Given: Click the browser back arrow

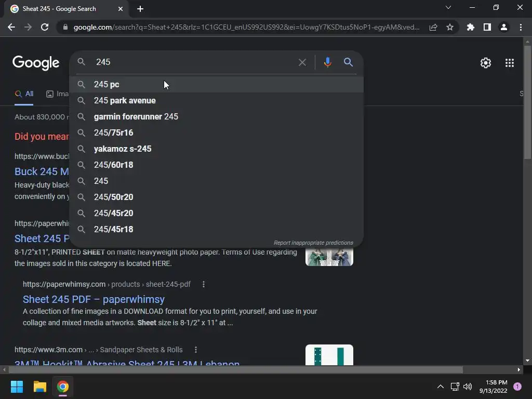Looking at the screenshot, I should coord(11,27).
